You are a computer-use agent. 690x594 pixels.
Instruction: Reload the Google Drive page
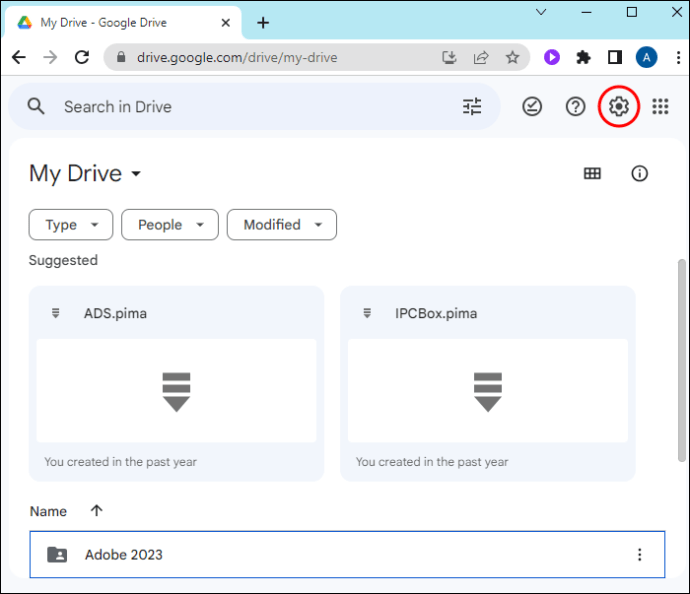coord(82,57)
